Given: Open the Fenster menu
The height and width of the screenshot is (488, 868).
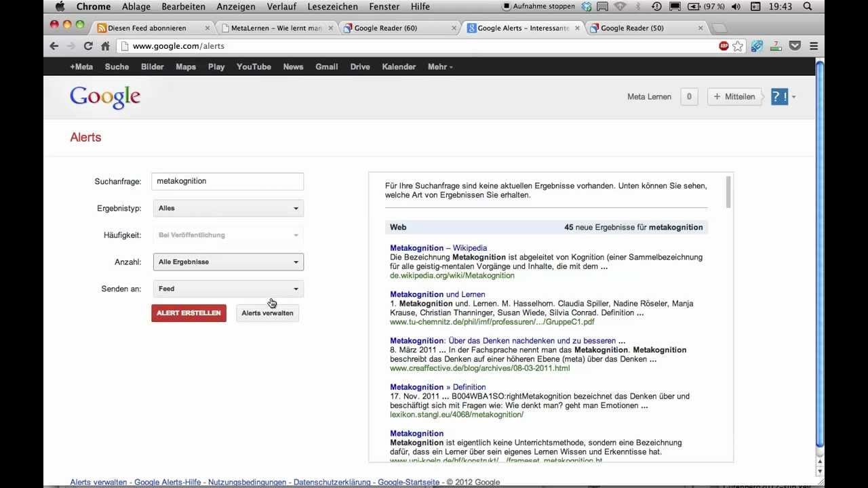Looking at the screenshot, I should (x=384, y=6).
